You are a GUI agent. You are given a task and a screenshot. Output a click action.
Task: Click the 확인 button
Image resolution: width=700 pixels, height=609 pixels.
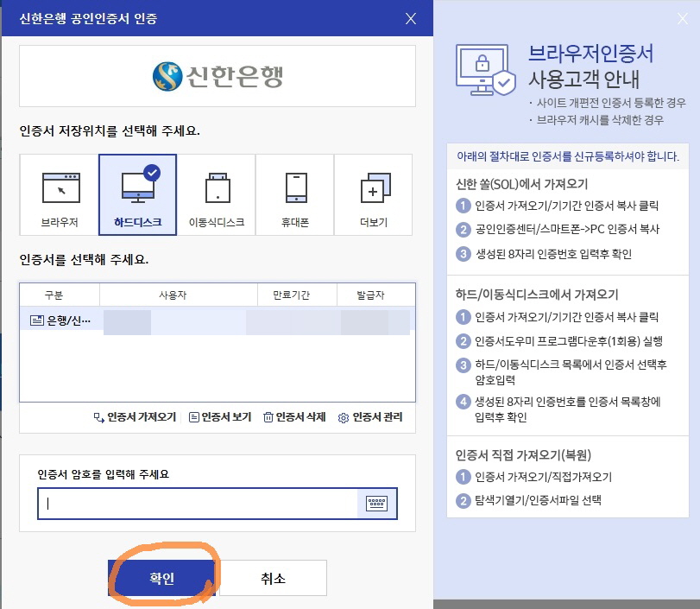(161, 578)
